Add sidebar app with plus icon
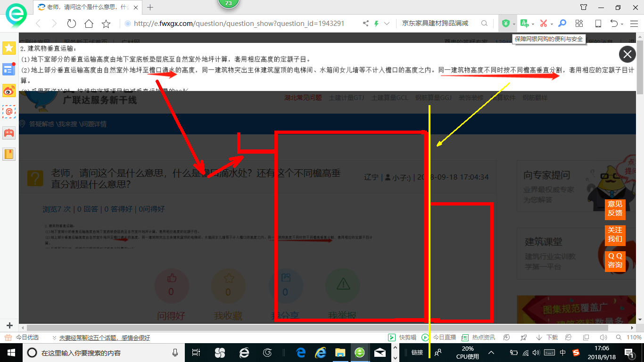Screen dimensions: 644x362 [9, 326]
